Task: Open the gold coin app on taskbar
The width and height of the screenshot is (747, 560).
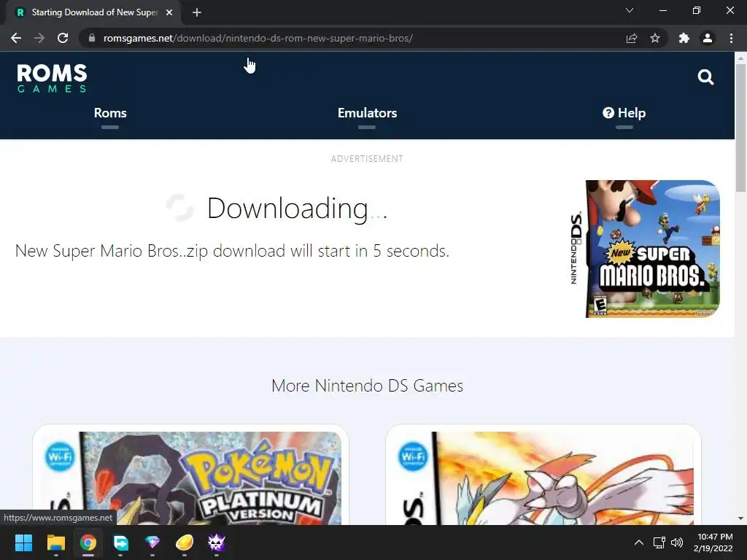Action: [185, 542]
